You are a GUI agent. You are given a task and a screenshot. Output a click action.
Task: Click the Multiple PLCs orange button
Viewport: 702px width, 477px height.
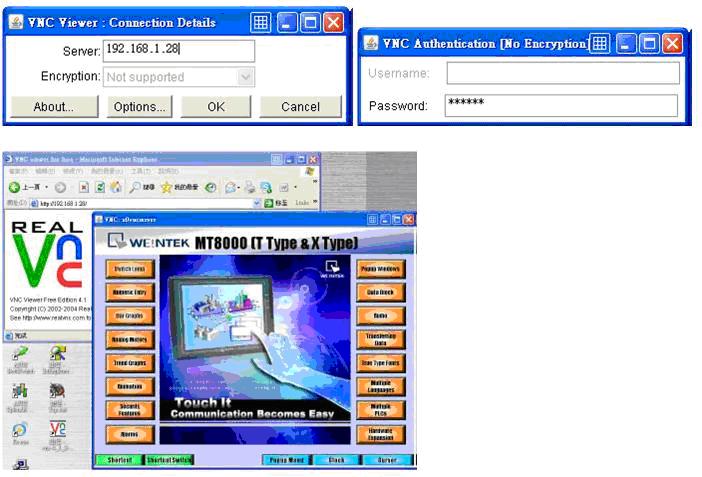pos(381,410)
